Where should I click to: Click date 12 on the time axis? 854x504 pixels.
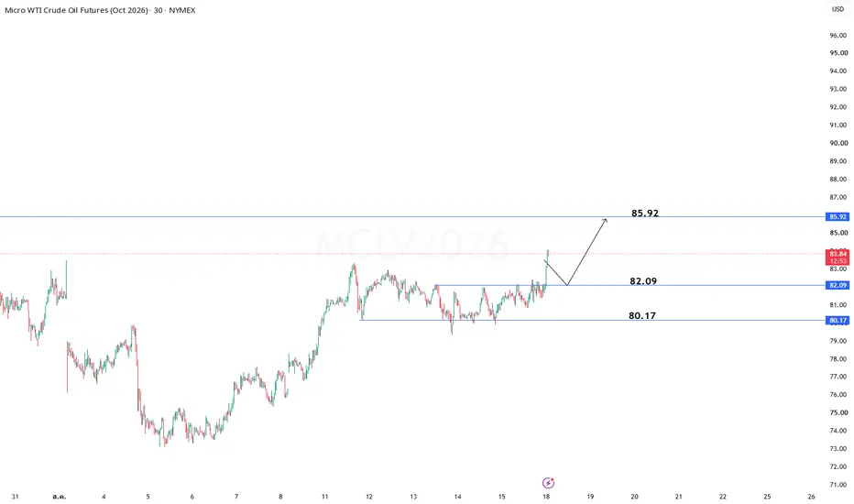(x=368, y=497)
